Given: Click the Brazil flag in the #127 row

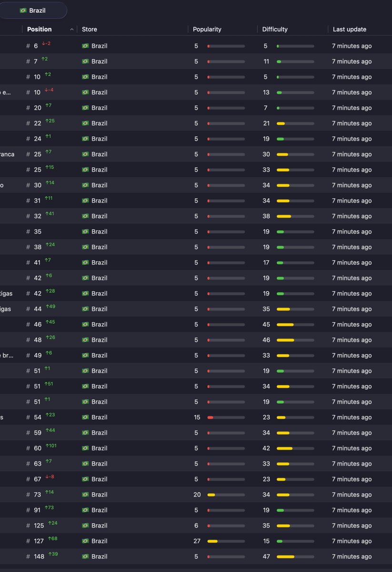Looking at the screenshot, I should (x=85, y=541).
